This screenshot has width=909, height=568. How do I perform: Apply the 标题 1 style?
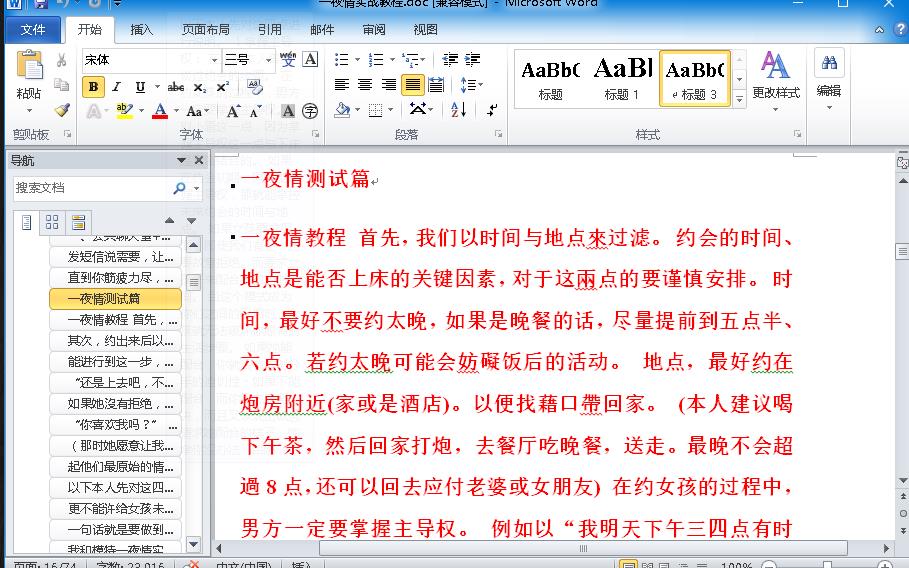click(x=622, y=79)
